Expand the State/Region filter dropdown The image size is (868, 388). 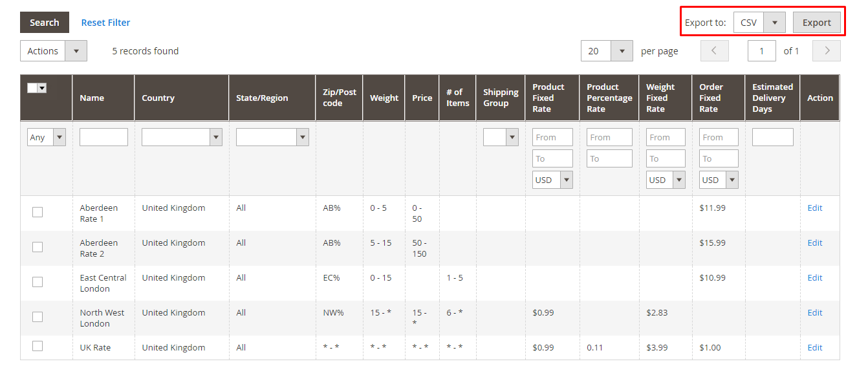click(x=272, y=137)
